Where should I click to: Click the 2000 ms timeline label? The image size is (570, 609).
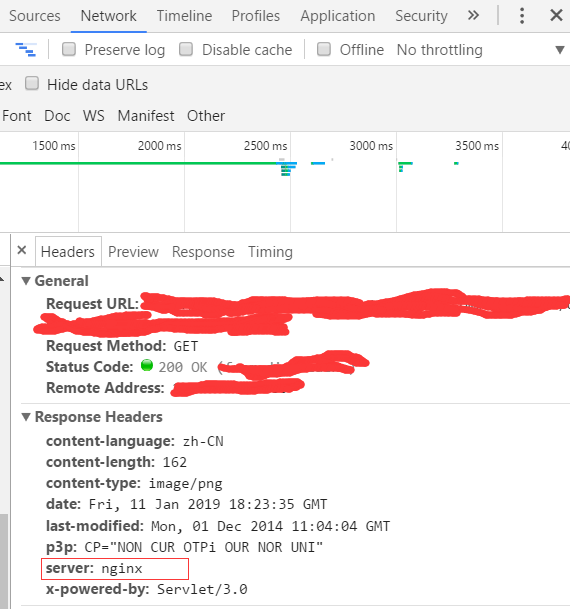[159, 146]
